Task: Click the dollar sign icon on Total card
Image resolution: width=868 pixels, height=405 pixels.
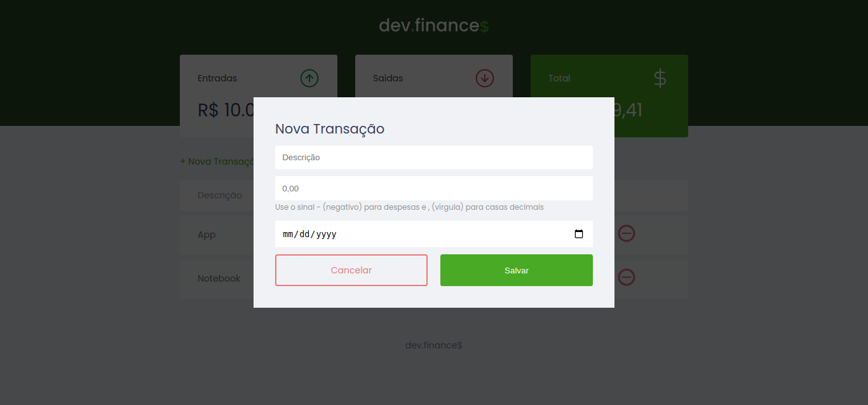Action: pos(660,78)
